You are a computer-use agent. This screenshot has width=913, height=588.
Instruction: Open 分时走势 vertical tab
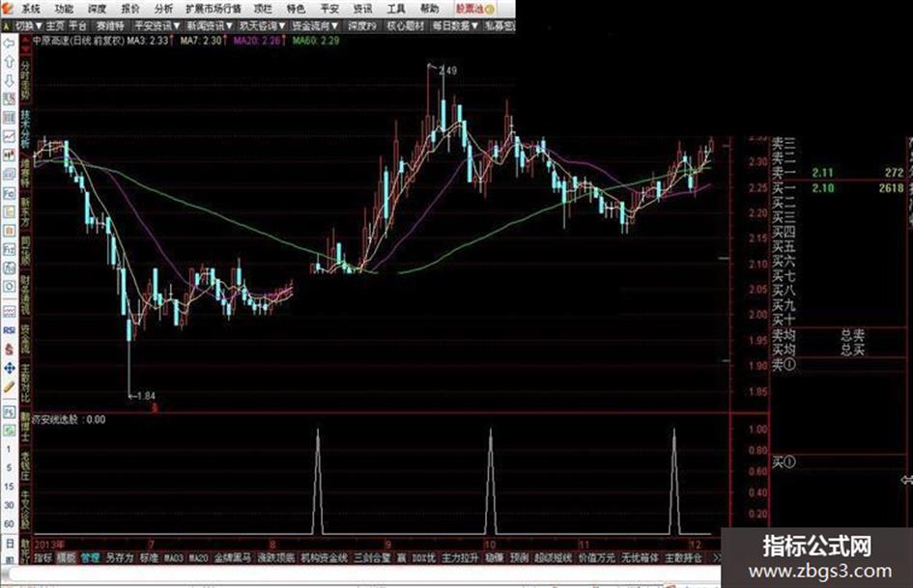[x=26, y=80]
